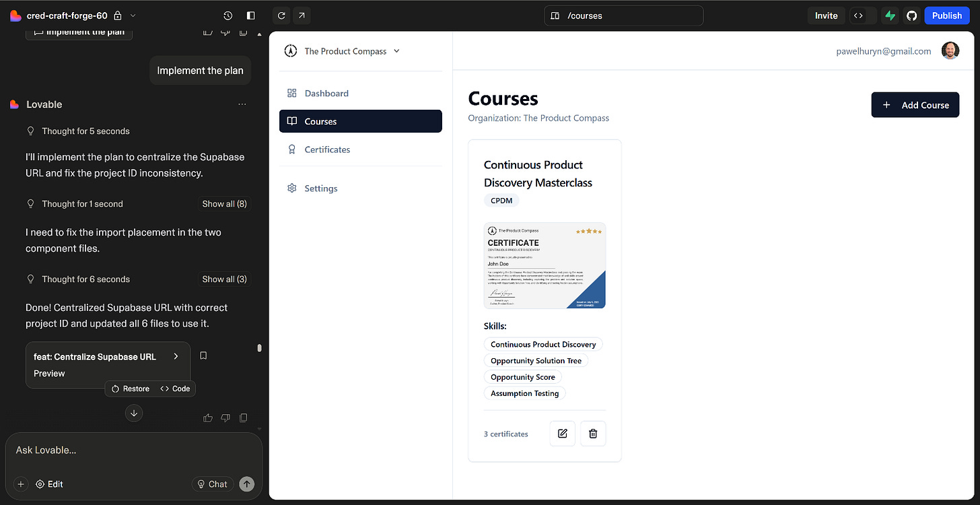This screenshot has height=505, width=980.
Task: Open version history with the clock icon
Action: [228, 15]
